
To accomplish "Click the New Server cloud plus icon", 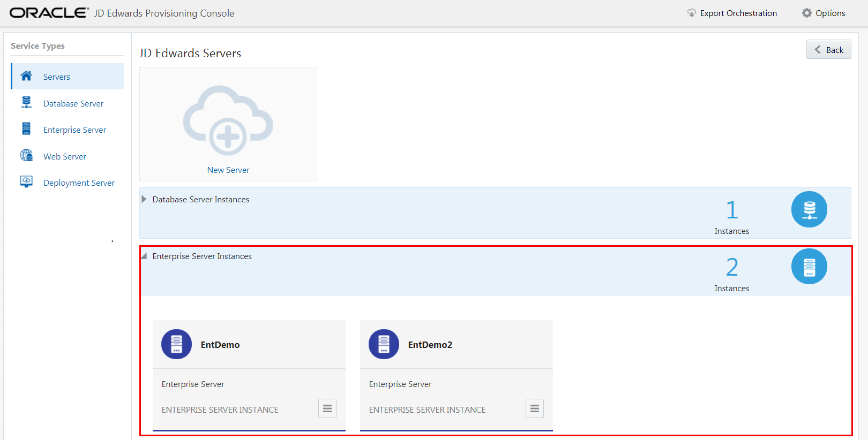I will coord(228,120).
